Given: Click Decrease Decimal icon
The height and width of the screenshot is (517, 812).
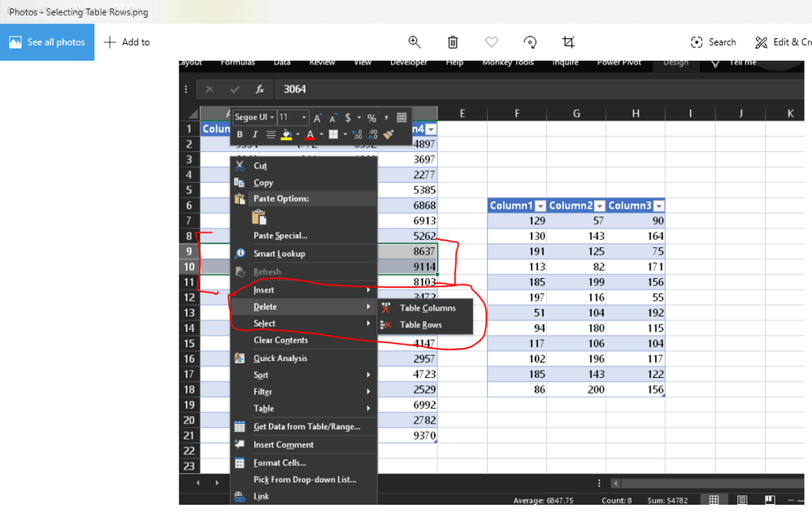Looking at the screenshot, I should [373, 135].
